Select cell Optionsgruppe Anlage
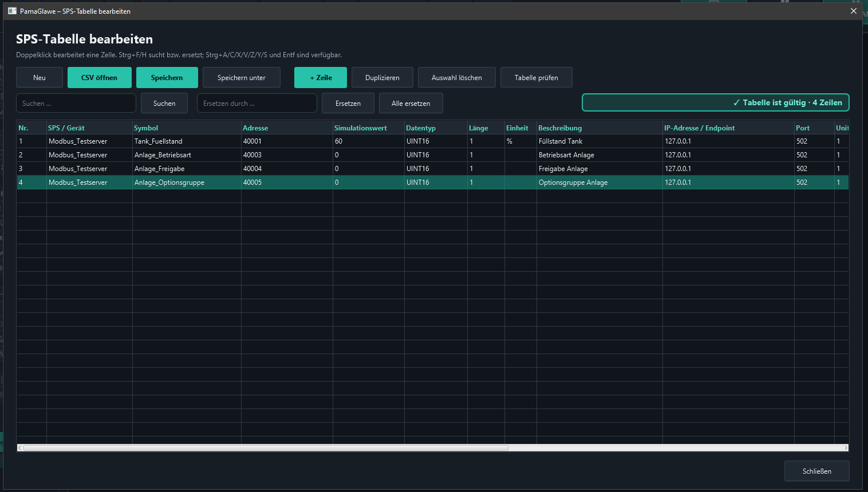 (599, 182)
